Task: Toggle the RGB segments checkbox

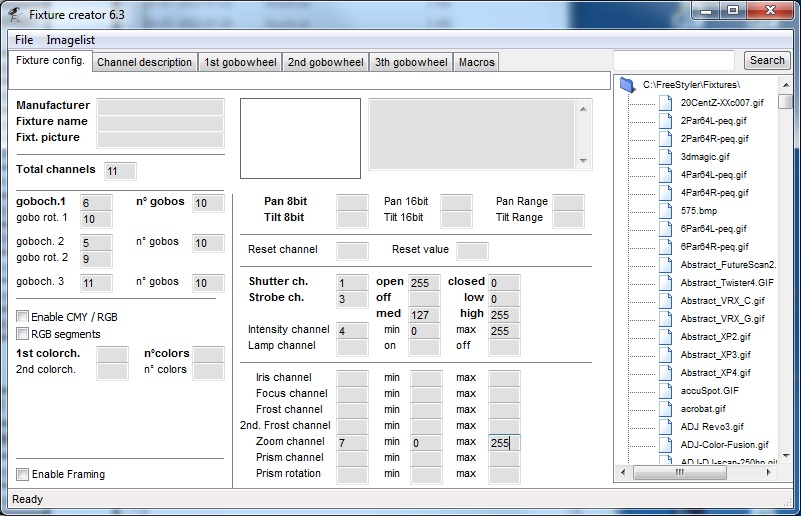Action: pyautogui.click(x=23, y=334)
